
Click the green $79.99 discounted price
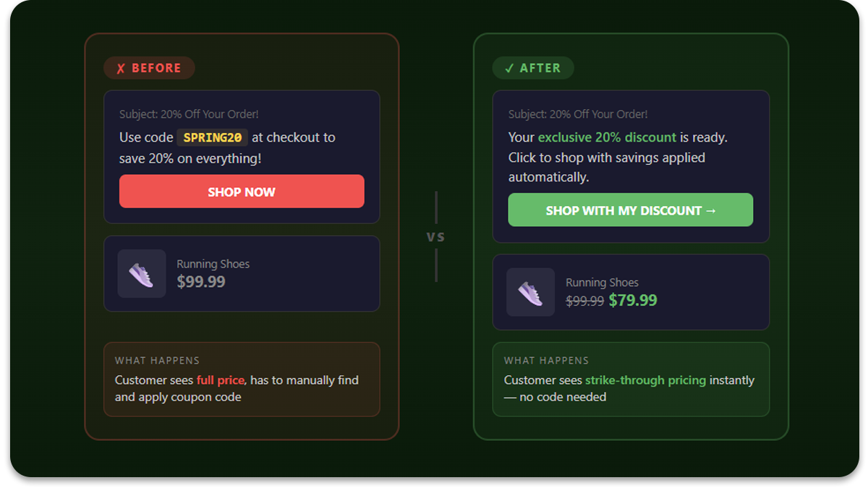point(634,301)
